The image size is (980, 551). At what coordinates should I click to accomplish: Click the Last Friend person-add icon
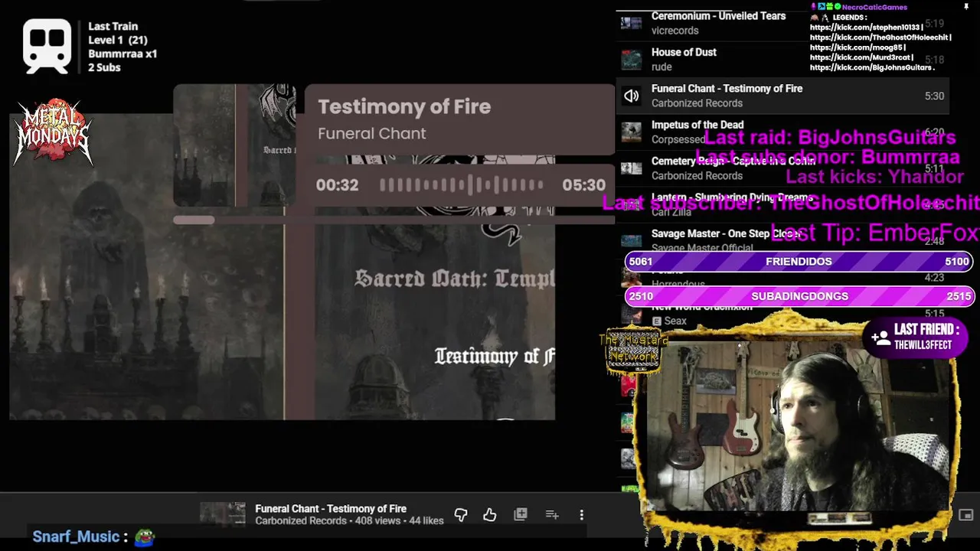click(x=881, y=338)
